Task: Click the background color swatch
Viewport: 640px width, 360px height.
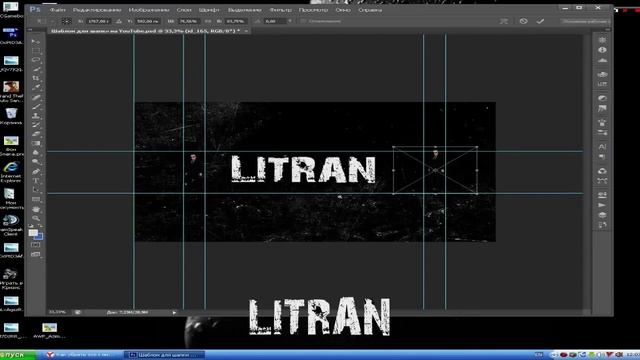Action: click(39, 237)
